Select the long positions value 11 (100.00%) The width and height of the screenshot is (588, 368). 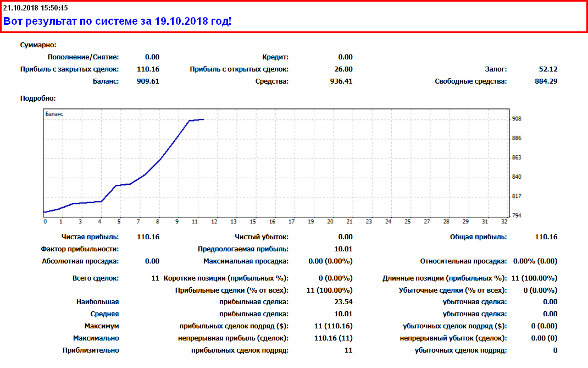(x=534, y=278)
